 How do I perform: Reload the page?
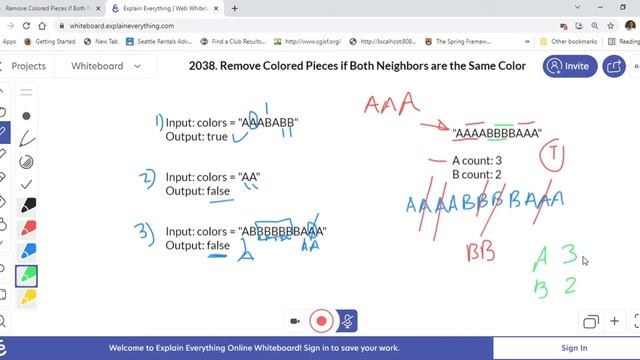tap(27, 26)
